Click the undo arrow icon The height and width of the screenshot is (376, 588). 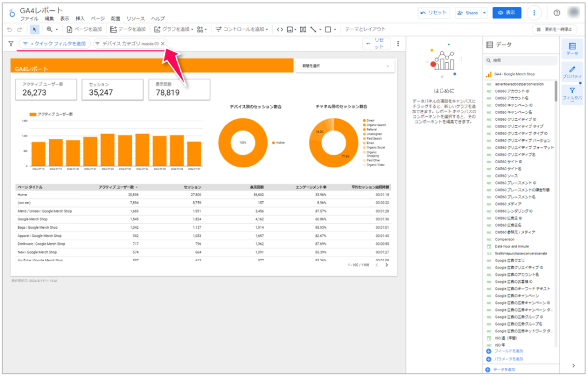pos(10,29)
